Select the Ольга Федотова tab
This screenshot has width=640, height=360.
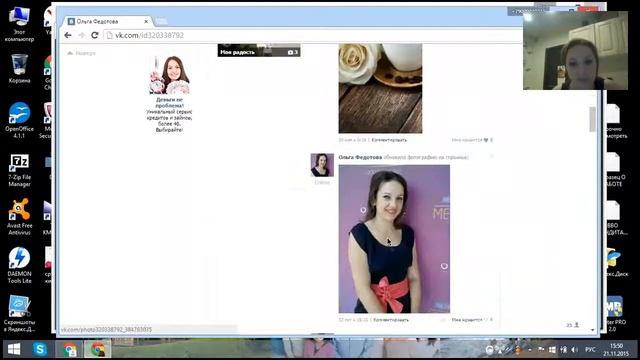click(106, 21)
